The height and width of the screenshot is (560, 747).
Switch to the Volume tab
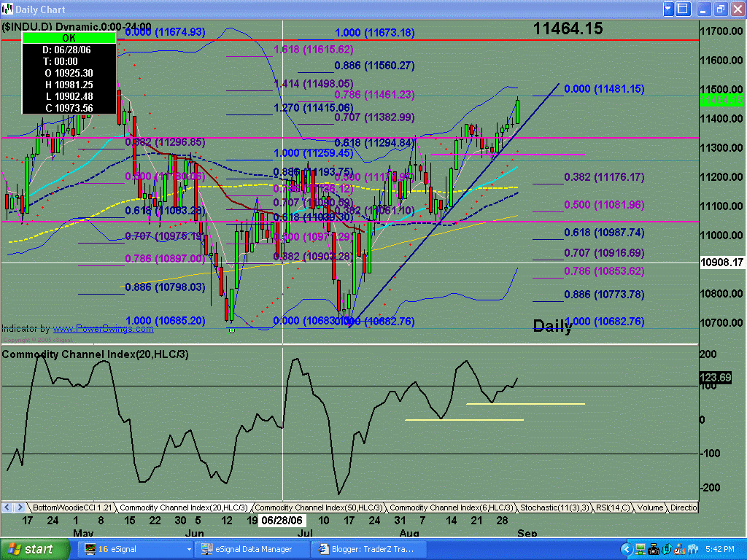[650, 507]
